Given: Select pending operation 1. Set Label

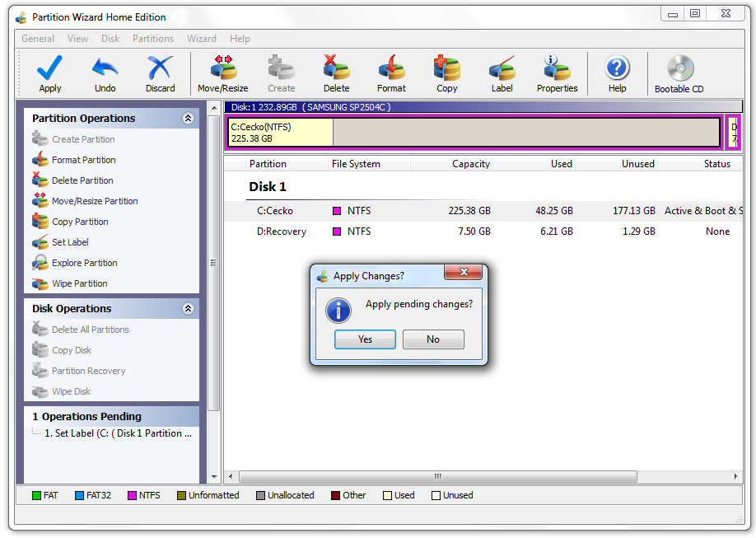Looking at the screenshot, I should [x=118, y=433].
